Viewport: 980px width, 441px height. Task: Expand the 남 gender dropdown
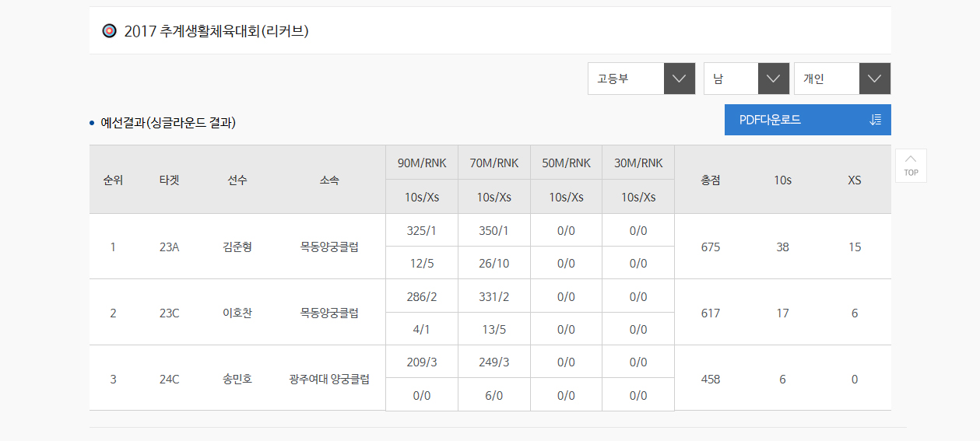tap(746, 79)
